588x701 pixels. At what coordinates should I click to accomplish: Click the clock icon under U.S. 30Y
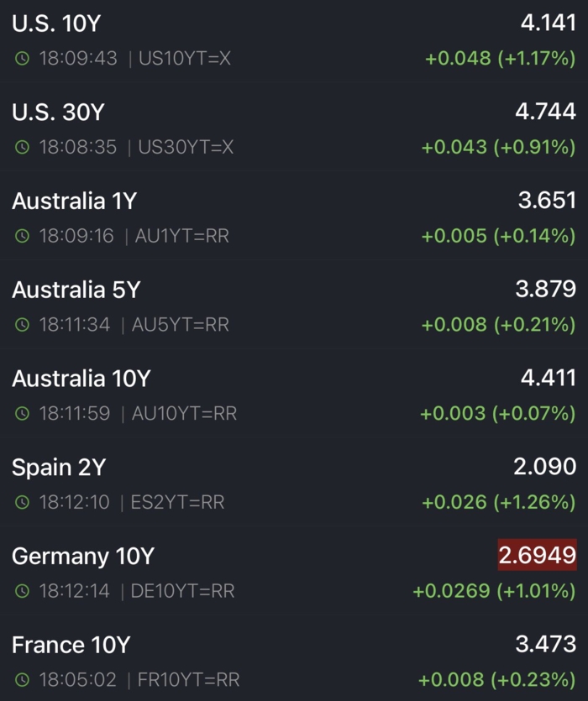pos(22,148)
